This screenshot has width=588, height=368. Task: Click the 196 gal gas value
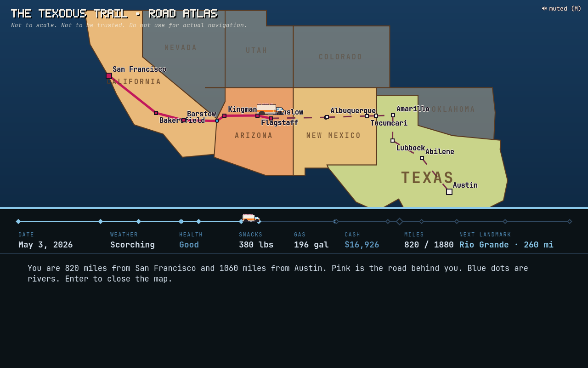pos(311,245)
